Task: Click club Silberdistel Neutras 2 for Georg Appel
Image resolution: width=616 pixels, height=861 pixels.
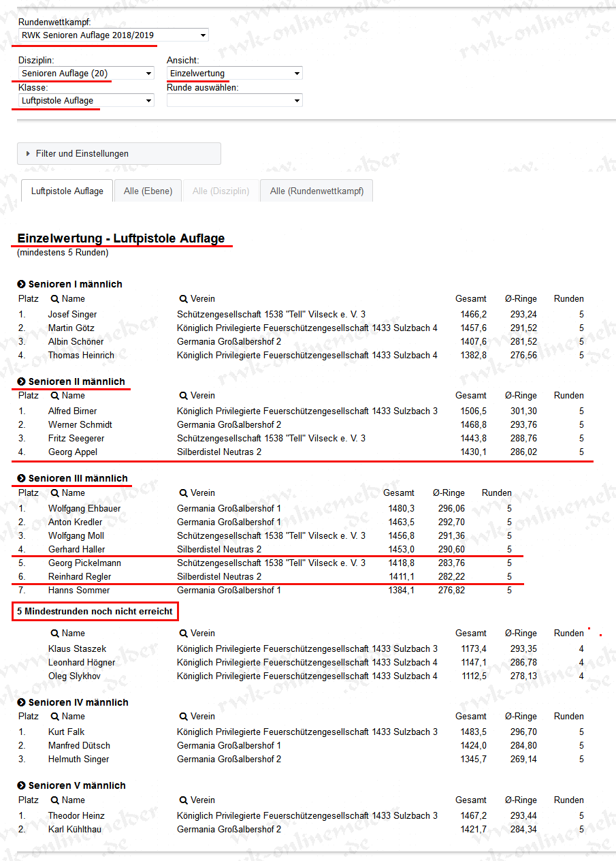Action: [x=218, y=452]
